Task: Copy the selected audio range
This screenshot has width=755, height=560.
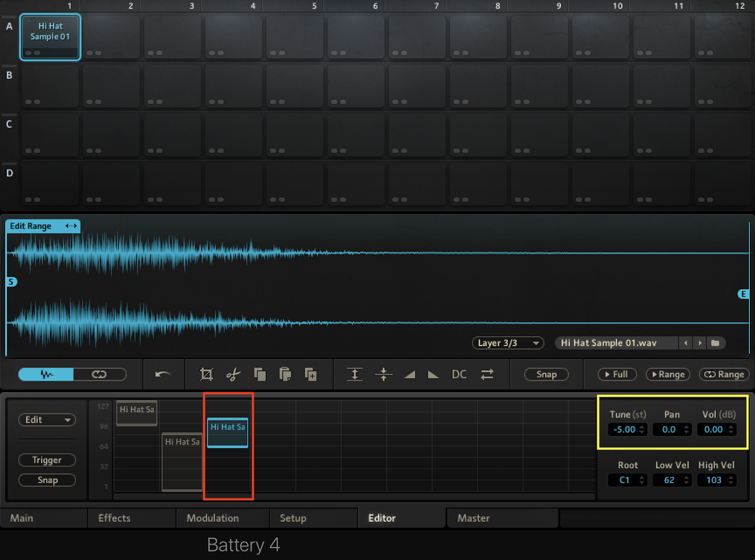Action: tap(260, 374)
